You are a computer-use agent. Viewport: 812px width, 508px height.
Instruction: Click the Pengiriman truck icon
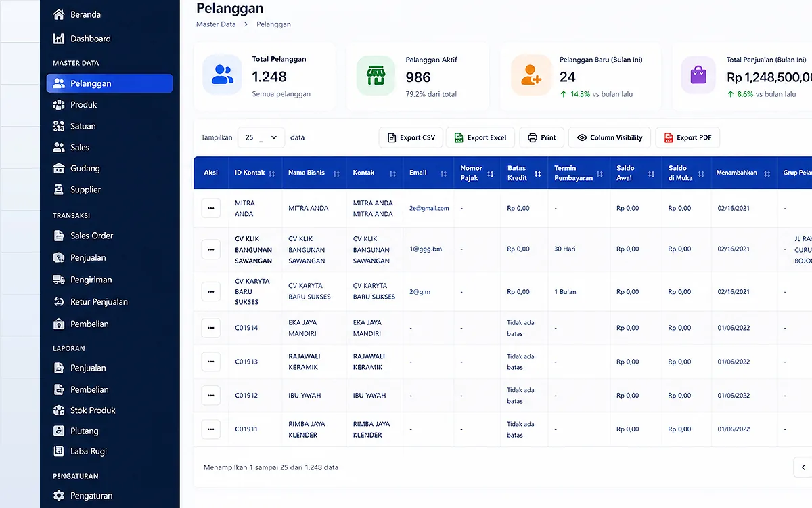point(59,280)
